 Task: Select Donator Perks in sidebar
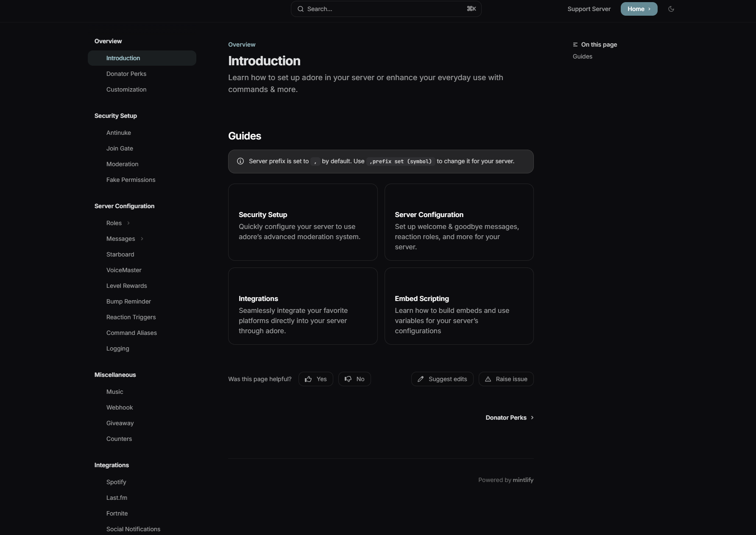click(x=142, y=74)
